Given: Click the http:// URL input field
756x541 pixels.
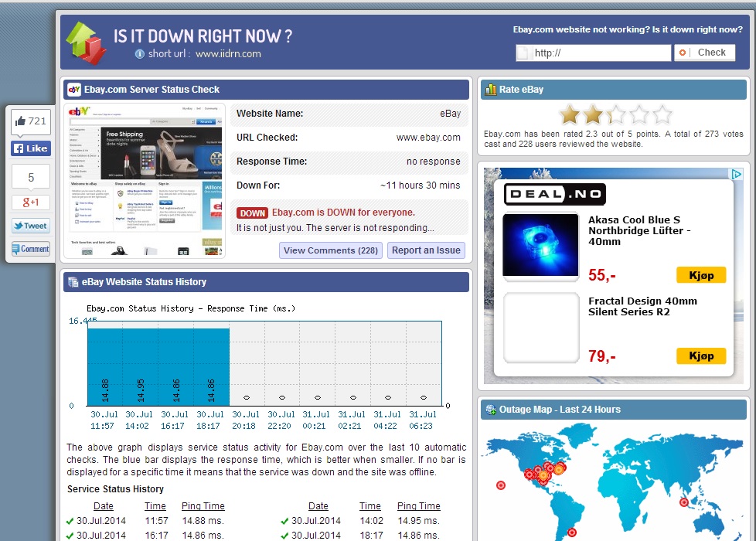Looking at the screenshot, I should tap(594, 53).
